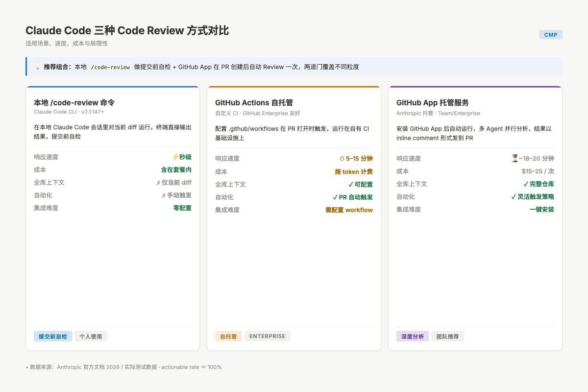This screenshot has height=392, width=588.
Task: Click the ✓ 灵活触发策略 value
Action: click(533, 197)
